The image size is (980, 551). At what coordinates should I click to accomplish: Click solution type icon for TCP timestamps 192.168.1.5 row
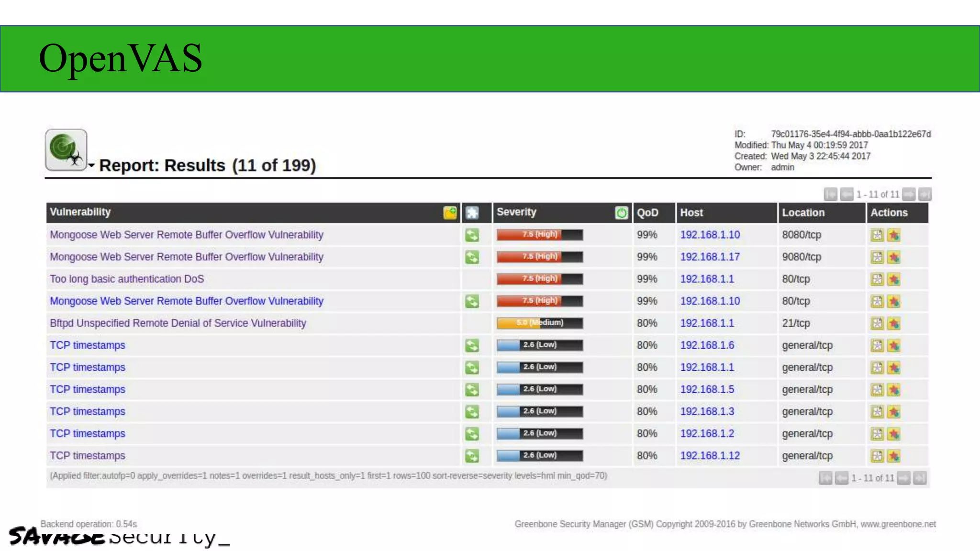coord(472,390)
